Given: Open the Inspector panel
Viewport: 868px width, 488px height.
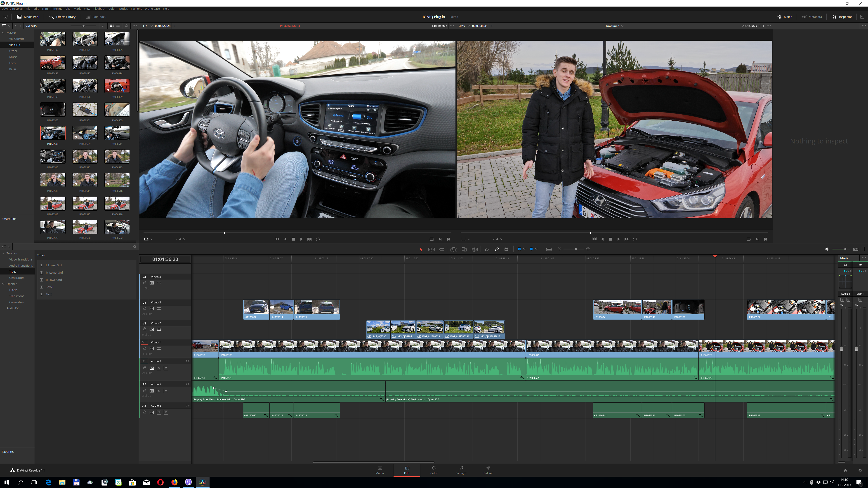Looking at the screenshot, I should [842, 16].
